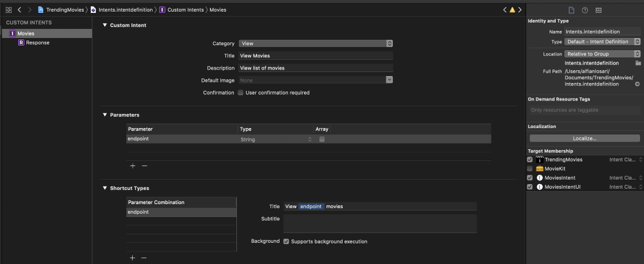Go back with the navigation arrow
The height and width of the screenshot is (264, 644).
[x=20, y=10]
